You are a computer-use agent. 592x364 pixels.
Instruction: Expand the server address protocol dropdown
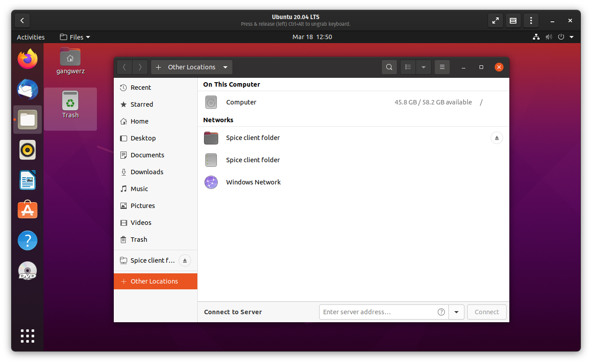pyautogui.click(x=456, y=312)
